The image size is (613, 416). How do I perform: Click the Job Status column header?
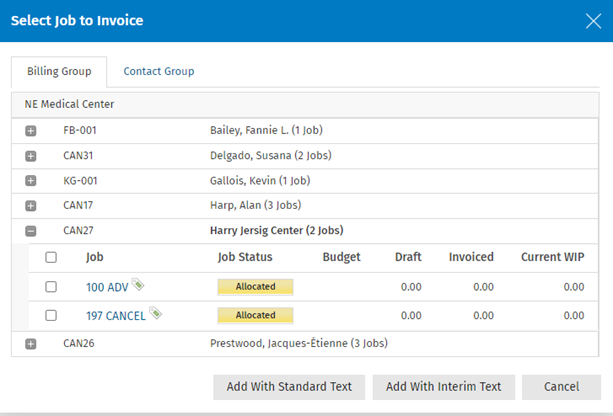pyautogui.click(x=245, y=257)
